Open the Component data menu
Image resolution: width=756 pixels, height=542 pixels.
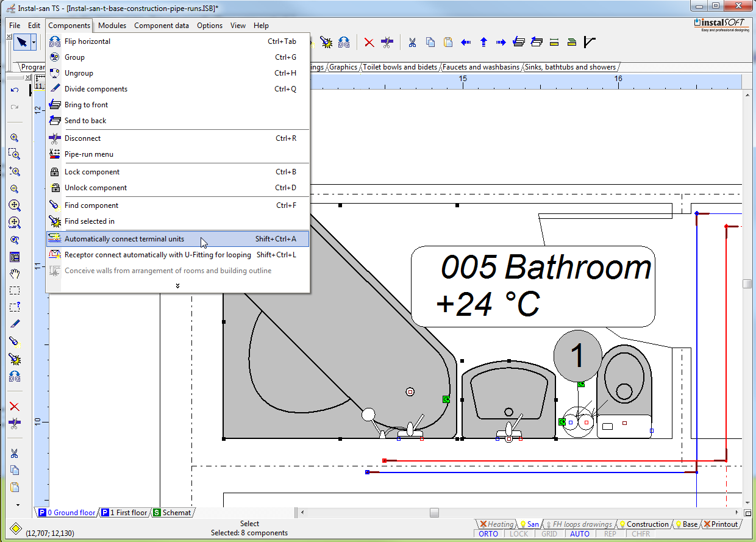click(x=162, y=26)
